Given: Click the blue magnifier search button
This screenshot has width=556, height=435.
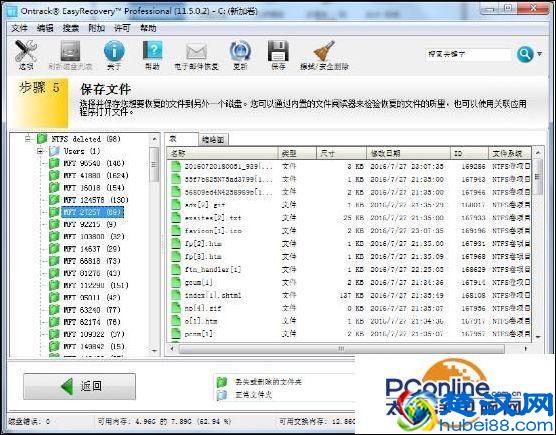Looking at the screenshot, I should (525, 54).
